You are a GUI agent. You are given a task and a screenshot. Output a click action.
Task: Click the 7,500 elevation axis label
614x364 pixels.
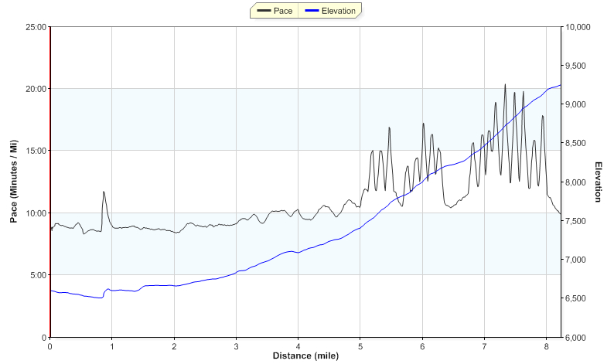point(575,221)
